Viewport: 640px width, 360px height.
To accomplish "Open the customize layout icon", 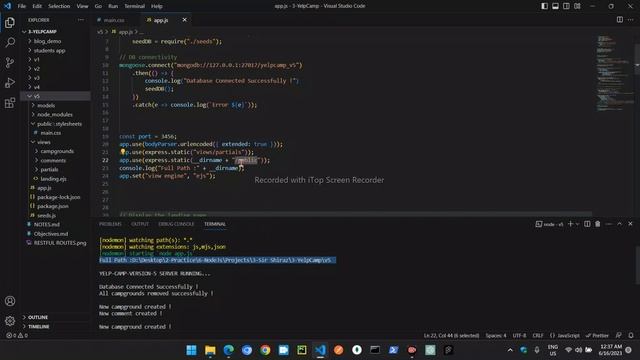I will (x=578, y=6).
